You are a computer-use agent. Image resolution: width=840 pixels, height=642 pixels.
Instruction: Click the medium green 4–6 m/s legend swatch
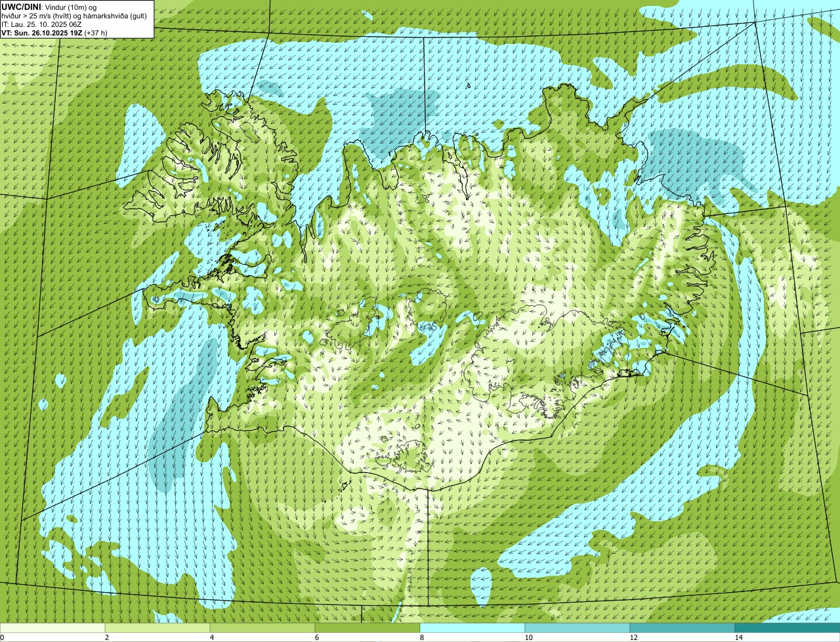[262, 628]
